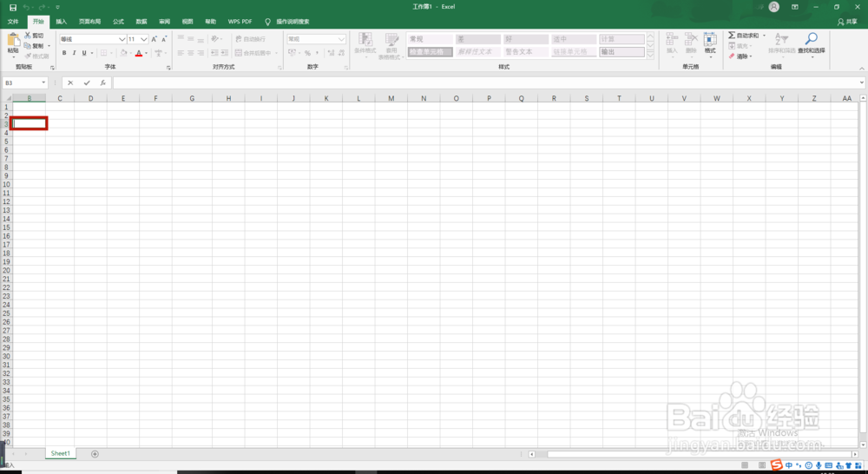
Task: Copy selection with the 复制 button
Action: [35, 46]
